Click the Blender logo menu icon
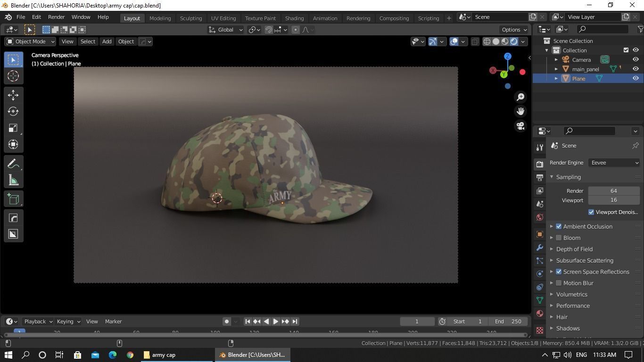This screenshot has height=362, width=644. [8, 17]
